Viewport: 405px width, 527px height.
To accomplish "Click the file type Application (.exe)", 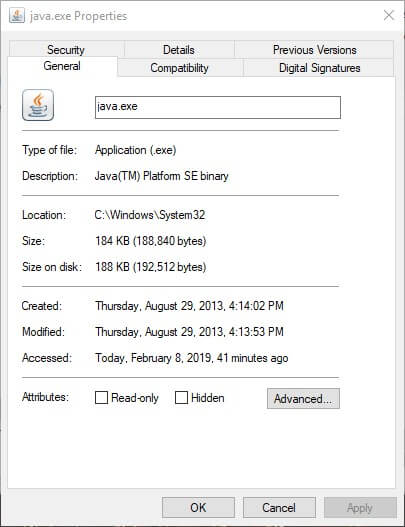I will click(135, 150).
